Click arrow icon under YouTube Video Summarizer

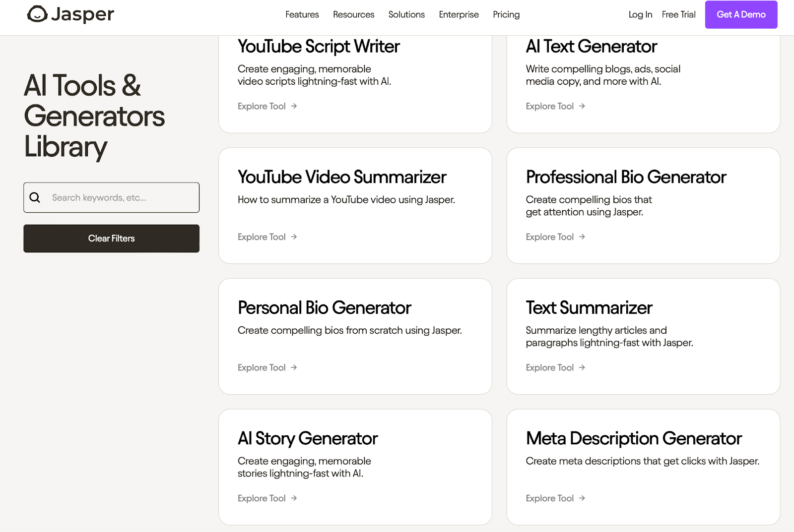(x=294, y=237)
